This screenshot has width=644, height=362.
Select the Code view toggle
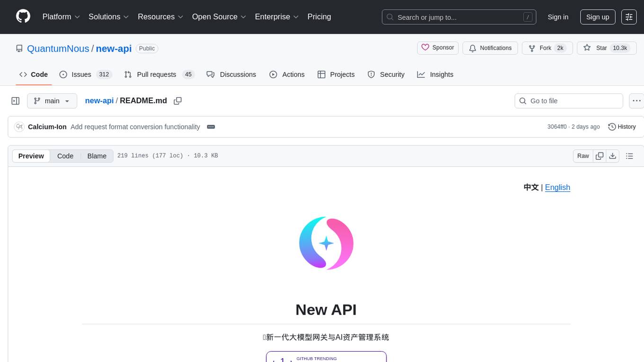[x=65, y=156]
